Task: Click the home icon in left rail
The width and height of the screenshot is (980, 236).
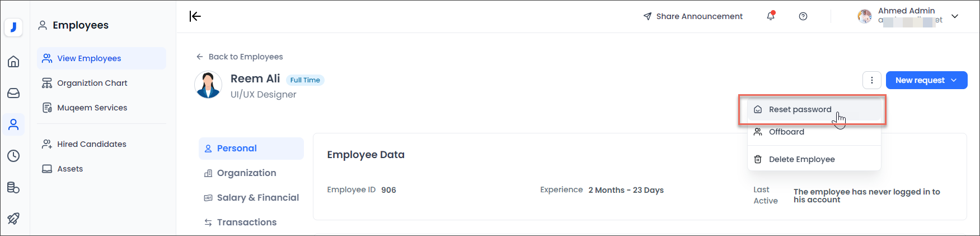Action: [13, 62]
